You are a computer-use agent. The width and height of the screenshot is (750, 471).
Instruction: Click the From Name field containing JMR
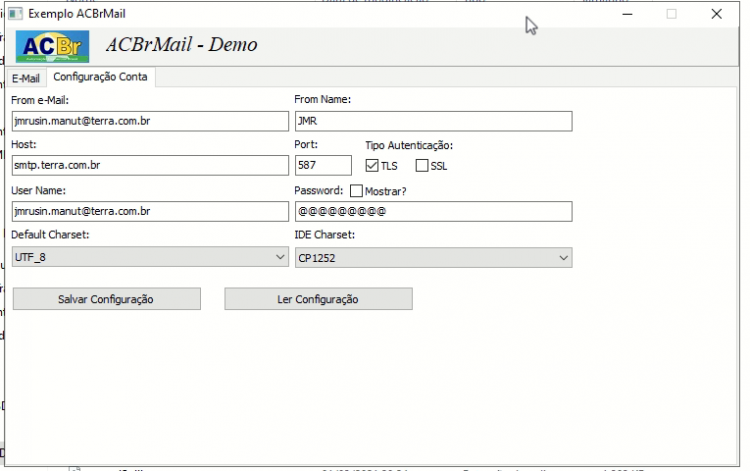433,121
